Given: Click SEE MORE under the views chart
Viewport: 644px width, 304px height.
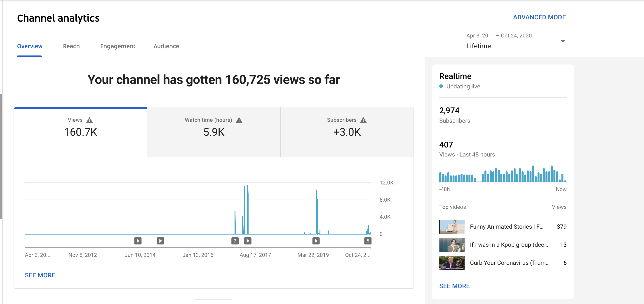Looking at the screenshot, I should click(x=40, y=275).
